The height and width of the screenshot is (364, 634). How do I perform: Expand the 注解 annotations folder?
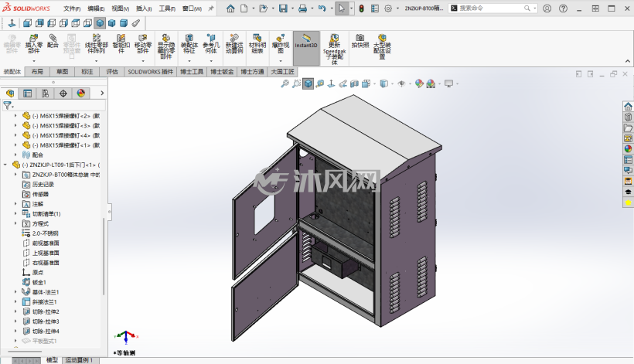[15, 204]
